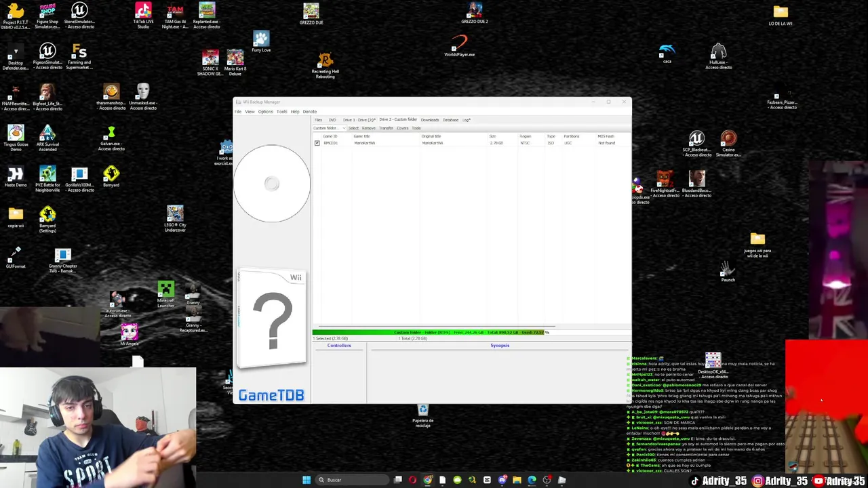The width and height of the screenshot is (868, 488).
Task: Switch to the Database tab
Action: pyautogui.click(x=450, y=120)
